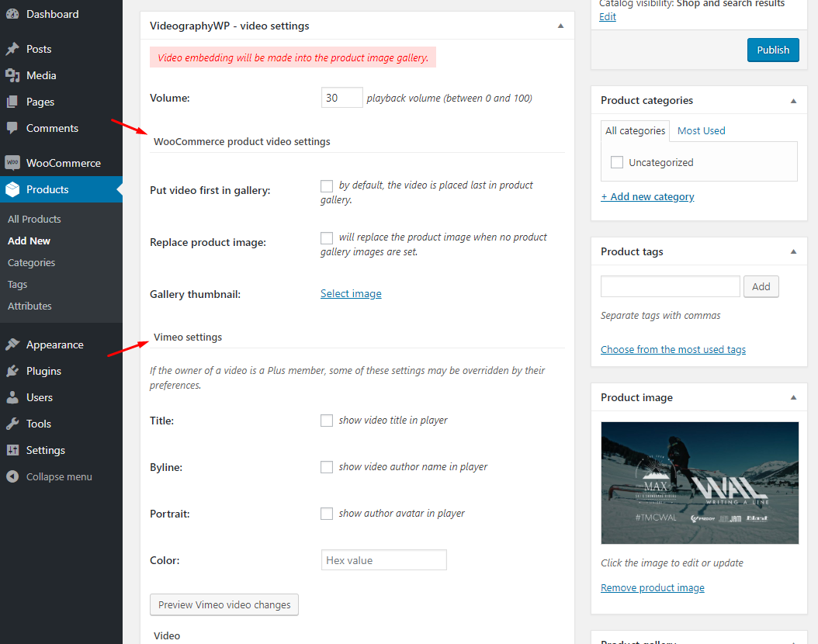Click the Media library icon
This screenshot has width=818, height=644.
[12, 75]
